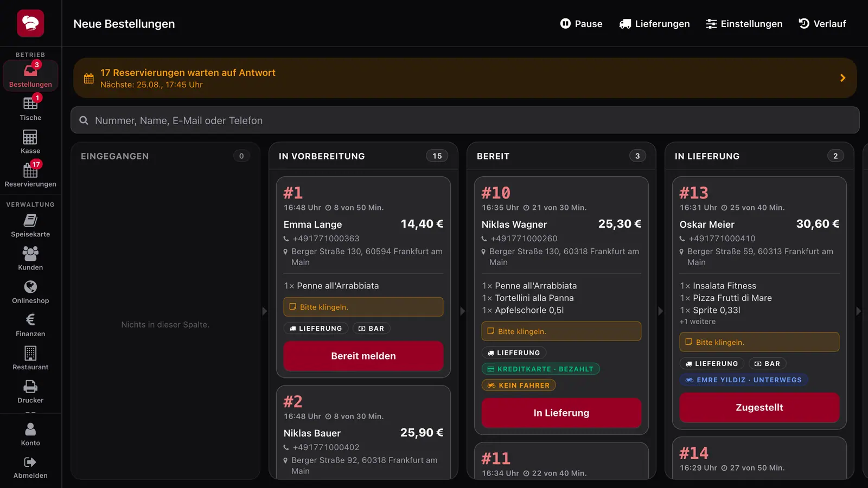Open the Tische sidebar section

tap(30, 109)
